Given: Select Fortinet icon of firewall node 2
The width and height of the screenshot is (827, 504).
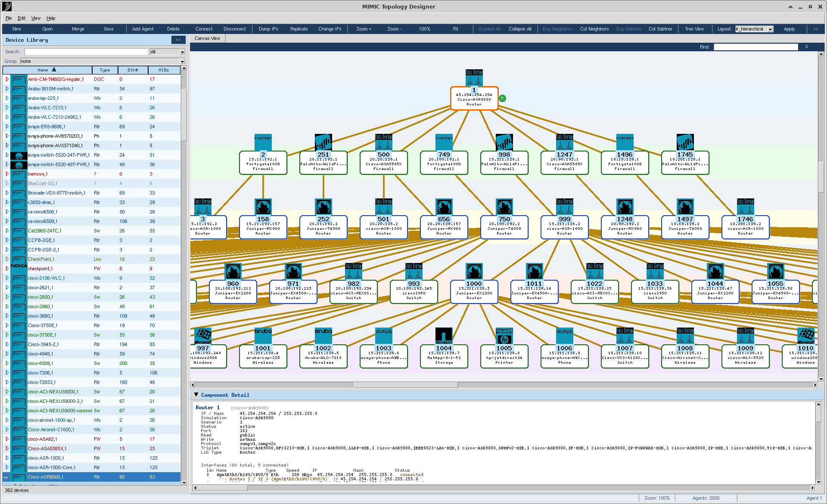Looking at the screenshot, I should [x=263, y=142].
